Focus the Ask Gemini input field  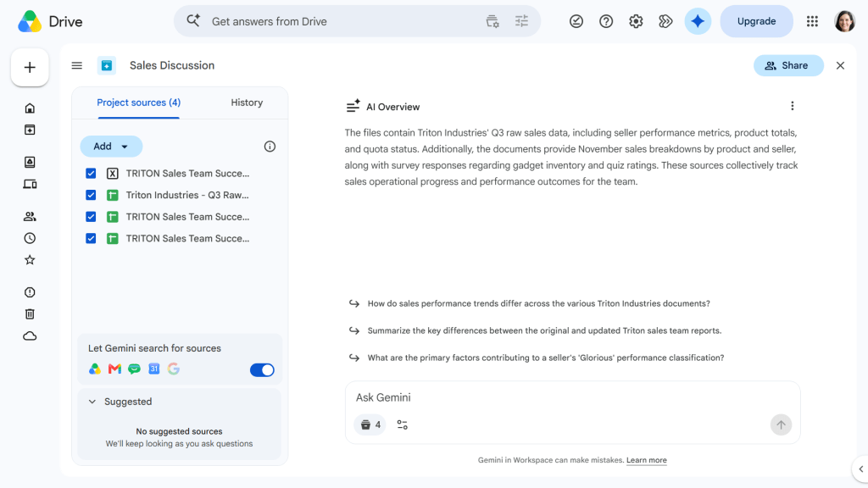click(572, 398)
